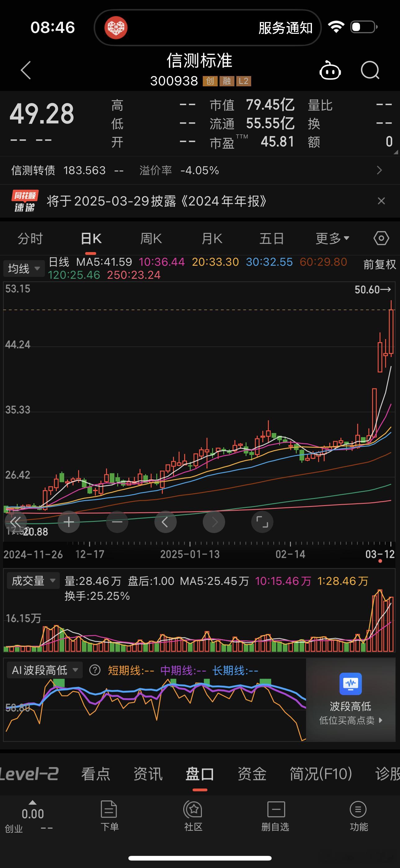Expand chart to fullscreen
This screenshot has height=868, width=400.
[262, 522]
